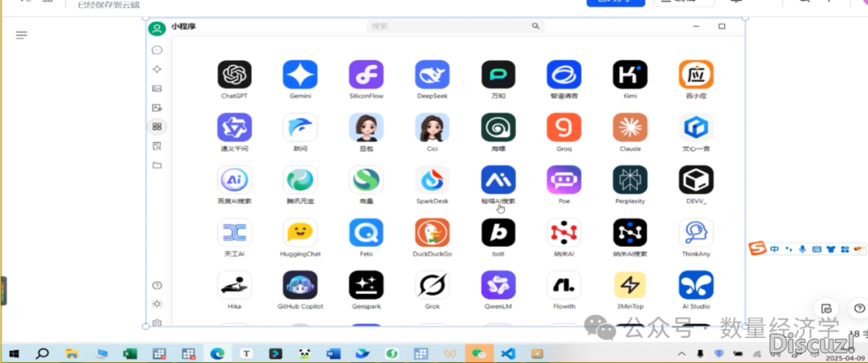Toggle the sun brightness theme icon
The width and height of the screenshot is (868, 363).
(158, 304)
